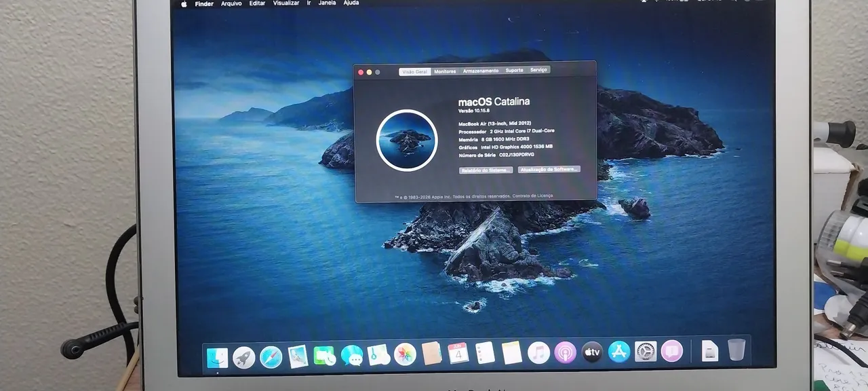This screenshot has height=391, width=868.
Task: Click the Memória 8 GB 1600 MHz DDR3 line
Action: (x=494, y=139)
